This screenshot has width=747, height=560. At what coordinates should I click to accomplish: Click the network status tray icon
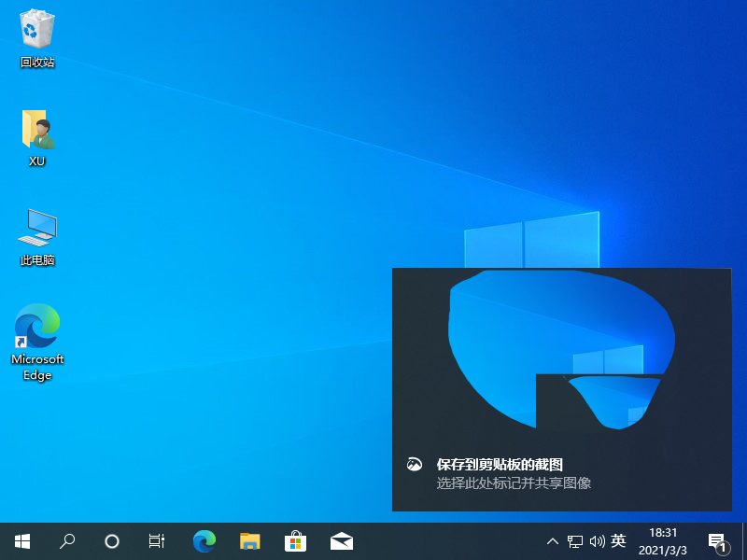click(575, 541)
